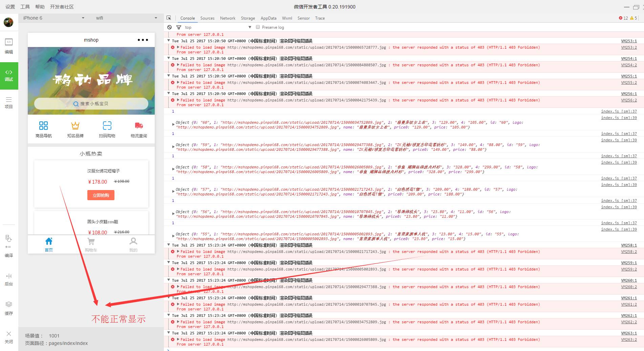Open the mshop three-dot menu
644x351 pixels.
(x=143, y=40)
